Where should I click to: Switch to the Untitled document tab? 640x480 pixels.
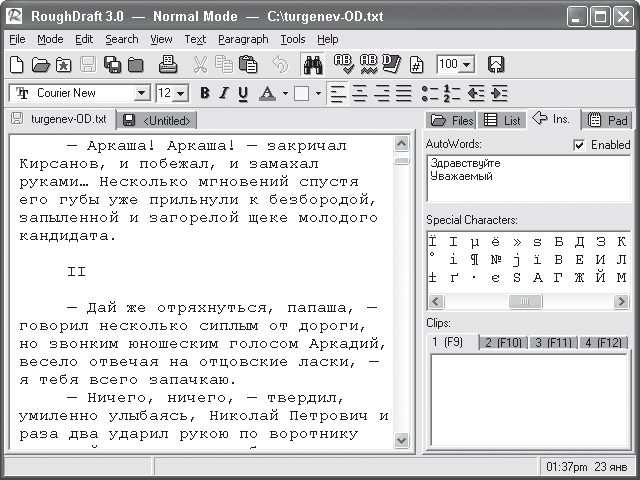(157, 120)
